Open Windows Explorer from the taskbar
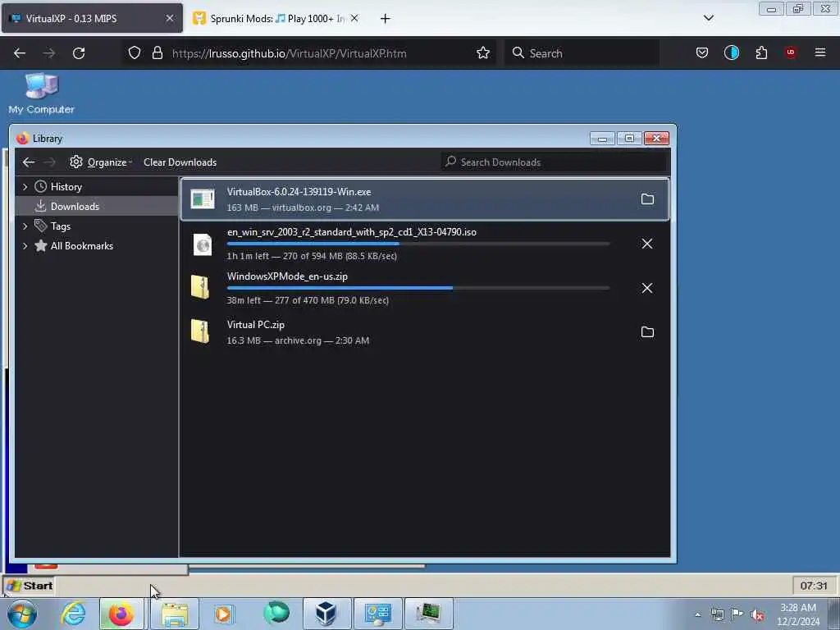840x630 pixels. (x=175, y=614)
